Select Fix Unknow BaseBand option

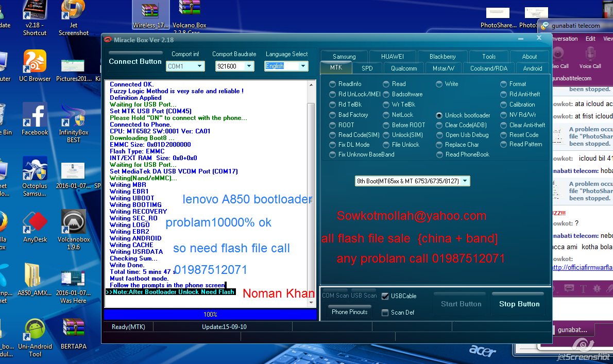tap(332, 154)
